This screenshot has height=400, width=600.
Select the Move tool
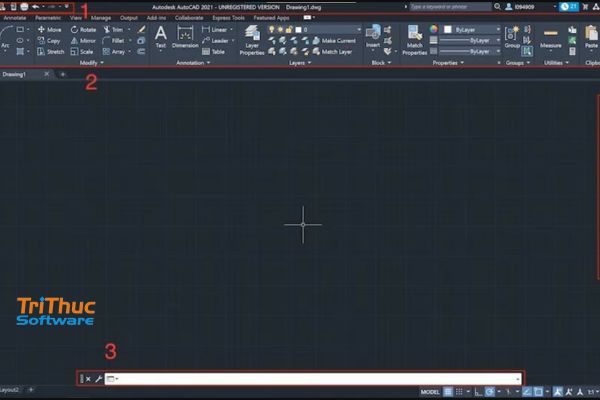(49, 29)
